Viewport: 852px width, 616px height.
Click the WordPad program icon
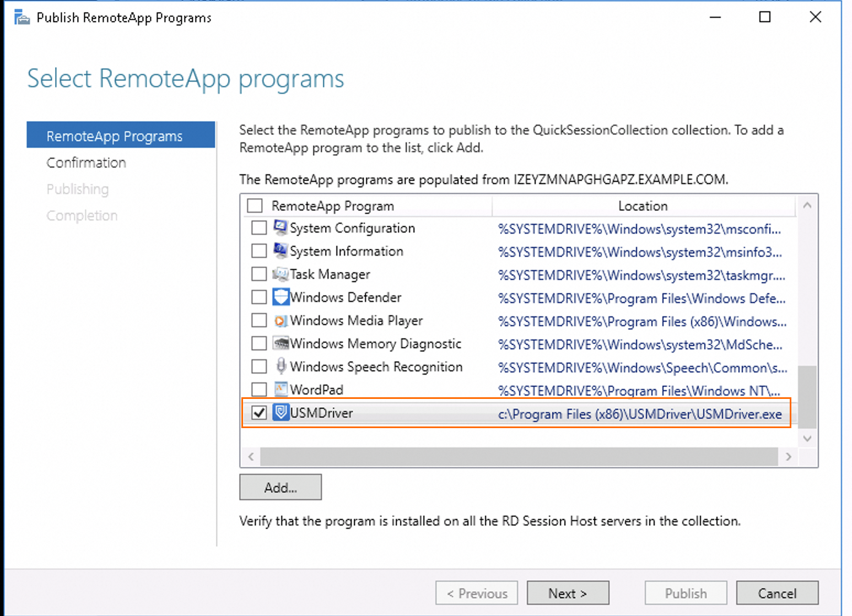point(281,390)
